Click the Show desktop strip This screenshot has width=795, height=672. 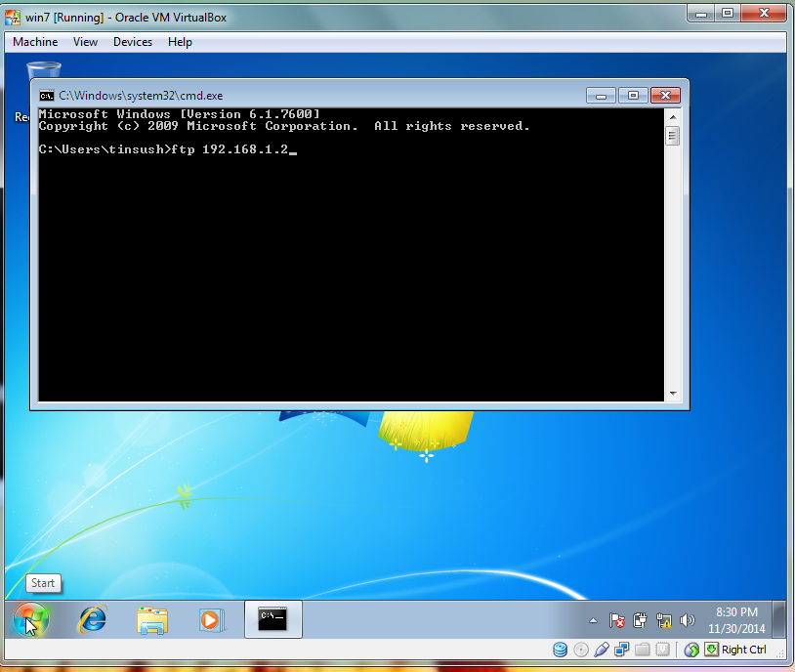779,619
